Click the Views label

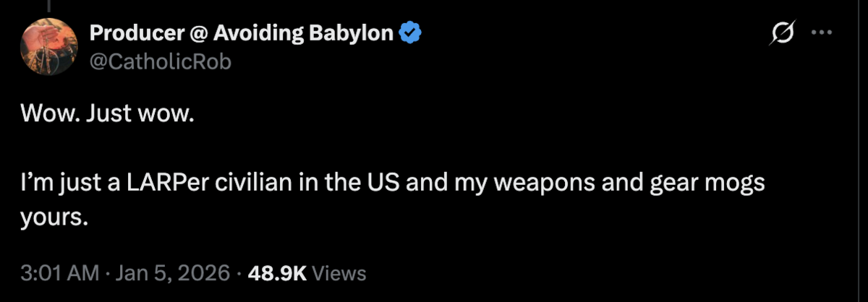pos(341,274)
